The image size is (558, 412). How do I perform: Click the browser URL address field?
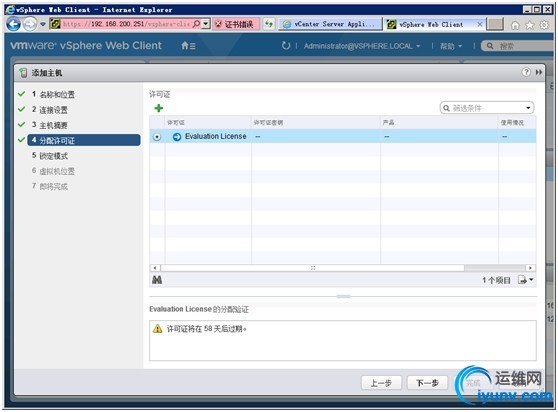[x=126, y=24]
